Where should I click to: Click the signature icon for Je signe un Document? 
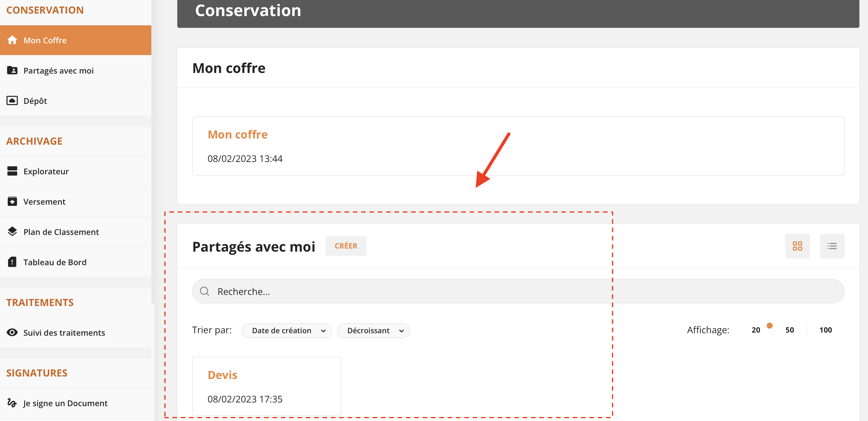(12, 403)
